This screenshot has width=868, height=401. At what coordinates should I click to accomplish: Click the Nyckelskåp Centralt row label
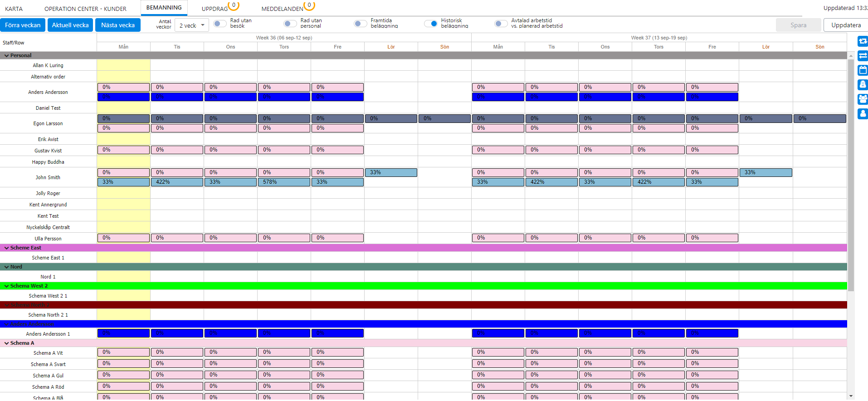(x=48, y=227)
